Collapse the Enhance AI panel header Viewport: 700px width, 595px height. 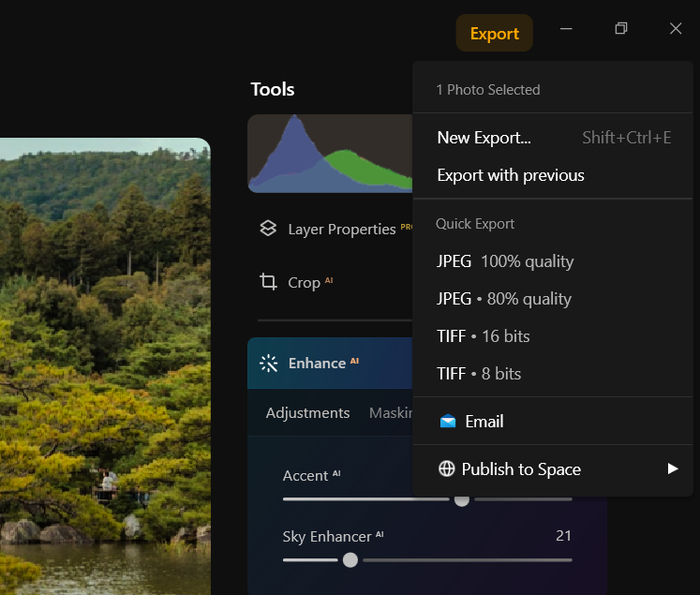coord(330,363)
